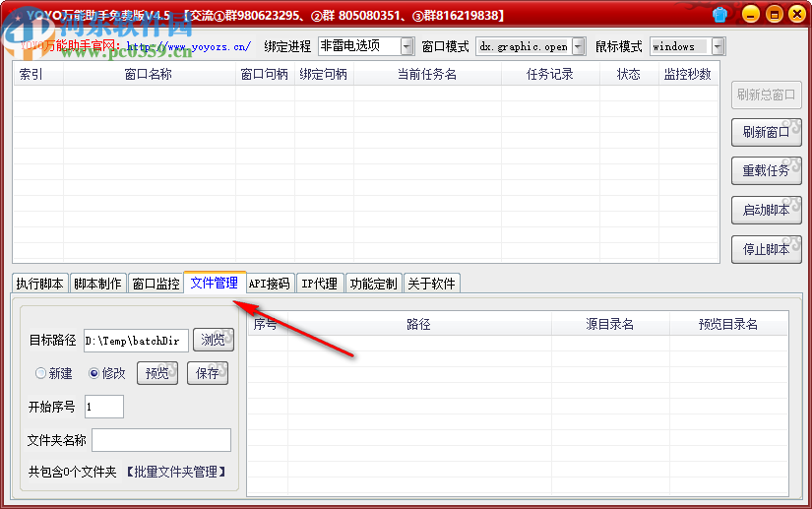Click the 任务记录 column header
Viewport: 812px width, 509px height.
550,75
